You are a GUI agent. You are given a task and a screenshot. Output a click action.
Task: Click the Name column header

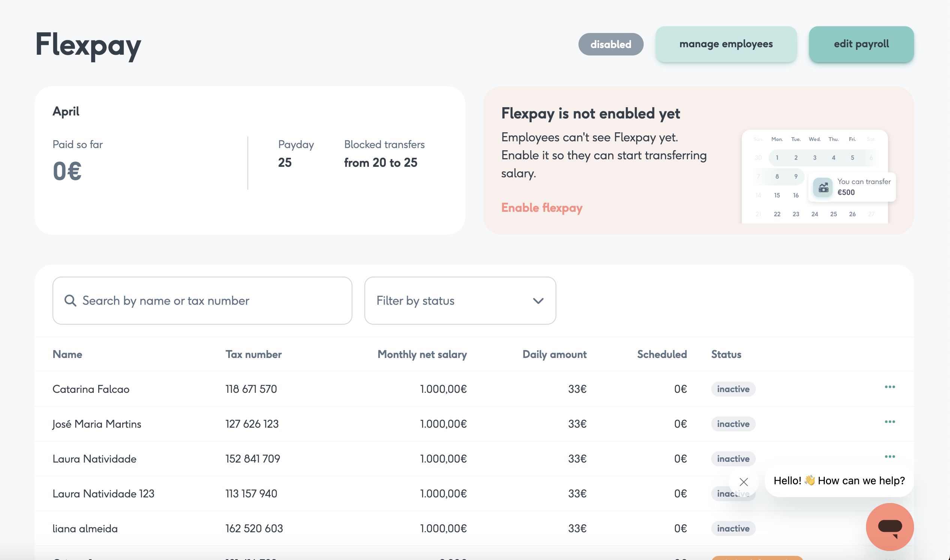(67, 354)
